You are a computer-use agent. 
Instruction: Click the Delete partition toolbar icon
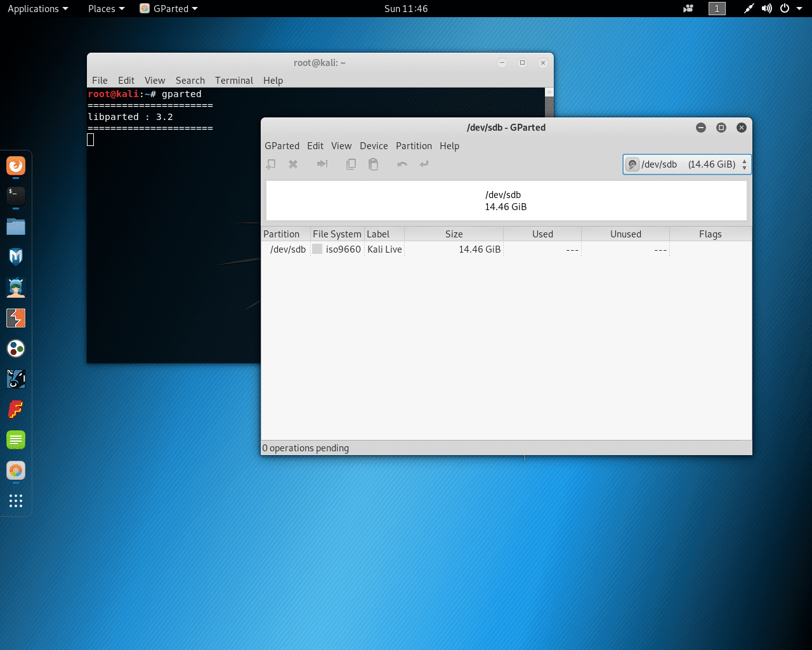click(293, 164)
